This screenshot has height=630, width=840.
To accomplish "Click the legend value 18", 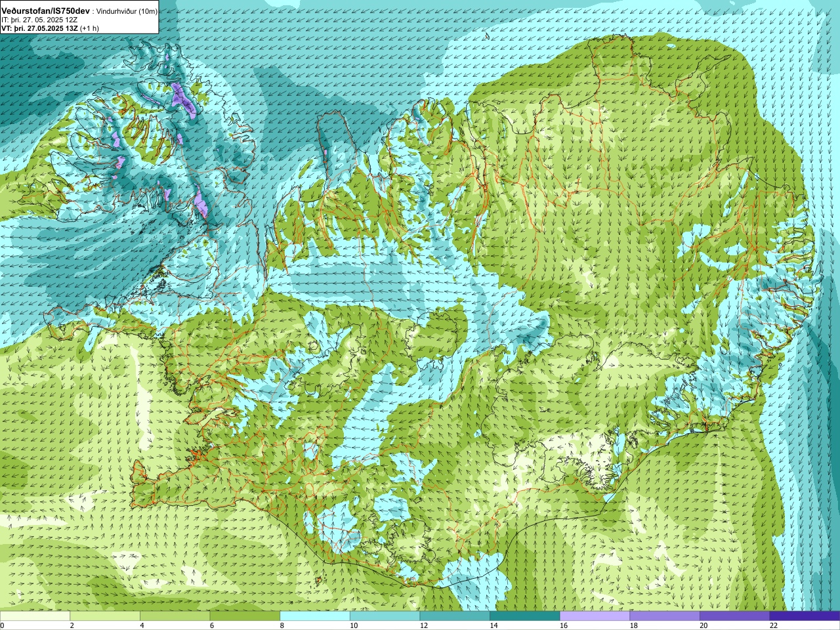I will (x=633, y=626).
